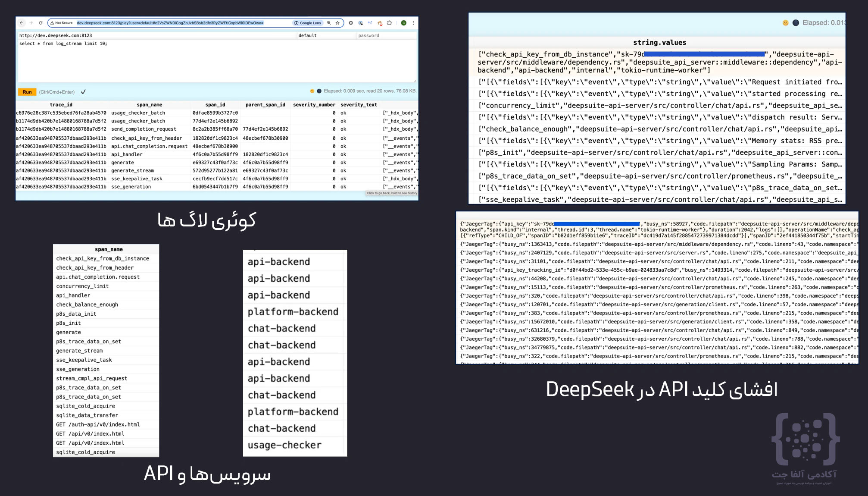
Task: Click span_name header in log query table
Action: click(150, 105)
